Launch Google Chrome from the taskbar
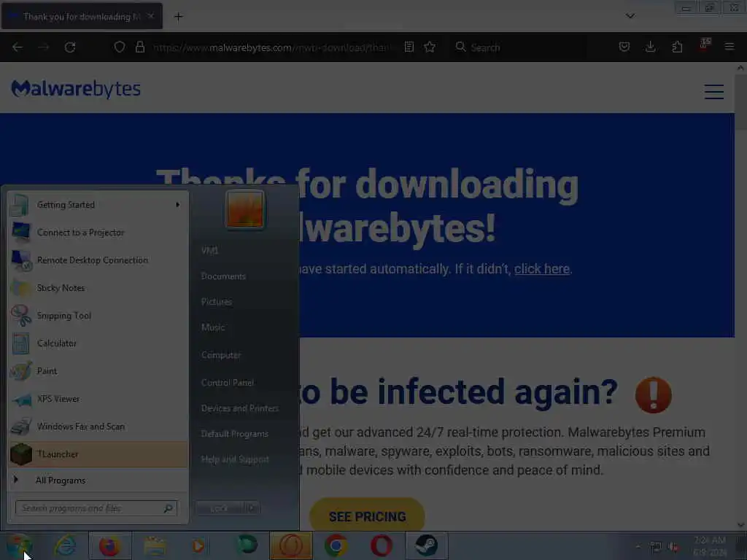The image size is (747, 560). click(336, 545)
